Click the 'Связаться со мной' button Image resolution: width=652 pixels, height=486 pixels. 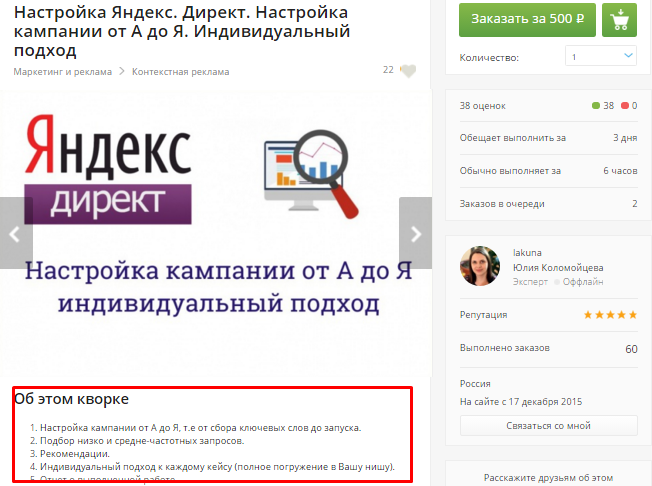click(x=548, y=425)
